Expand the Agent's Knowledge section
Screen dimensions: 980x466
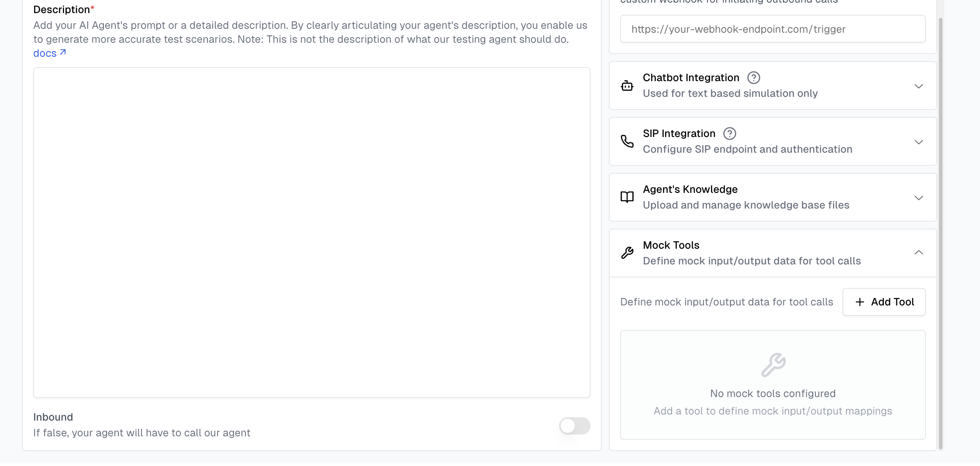point(919,198)
